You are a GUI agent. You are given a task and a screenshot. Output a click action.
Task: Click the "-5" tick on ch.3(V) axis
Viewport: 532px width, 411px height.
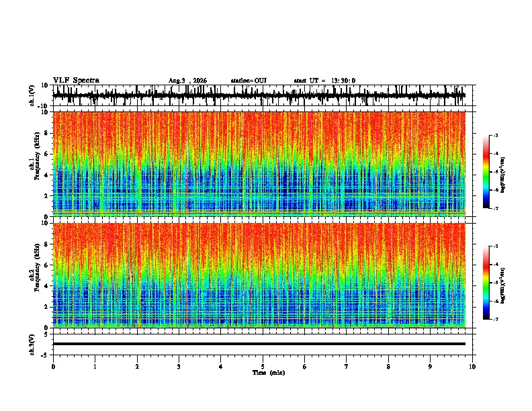(46, 355)
